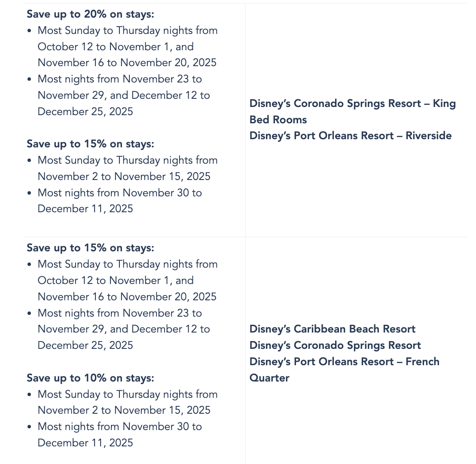Click the 15% savings heading in the Riverside row
This screenshot has height=464, width=476.
click(90, 144)
